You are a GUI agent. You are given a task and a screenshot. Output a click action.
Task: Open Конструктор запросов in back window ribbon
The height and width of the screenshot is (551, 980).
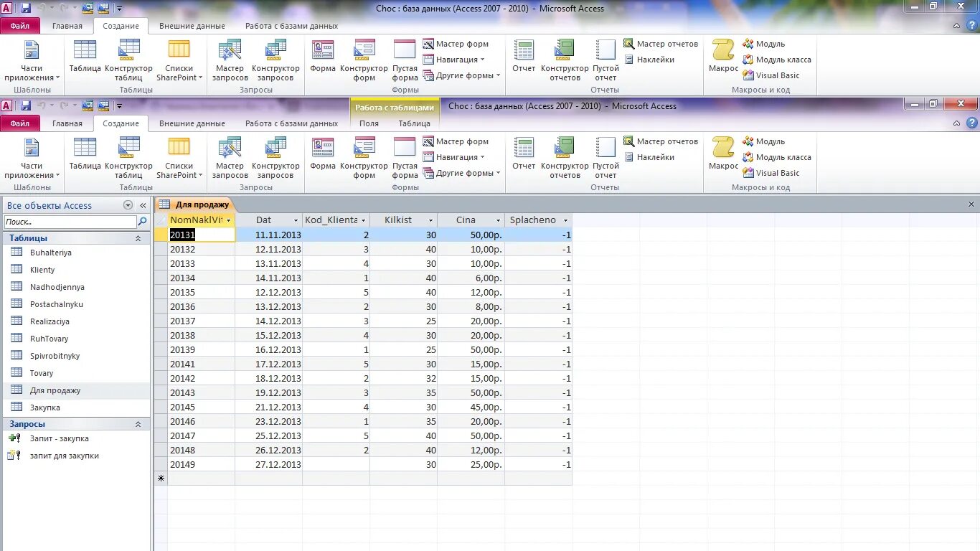click(x=275, y=61)
